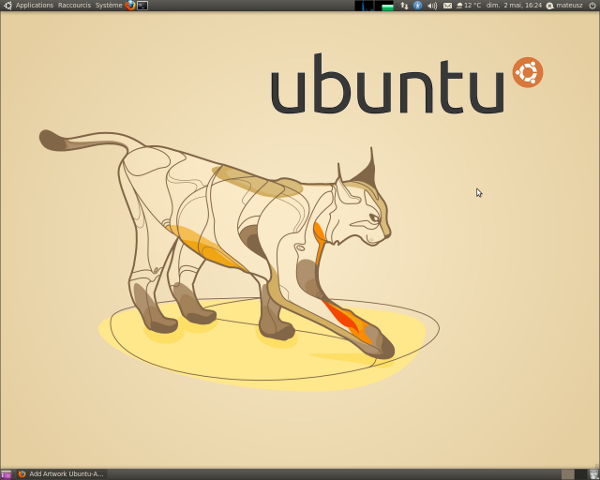Launch the terminal from the top panel

pos(143,5)
